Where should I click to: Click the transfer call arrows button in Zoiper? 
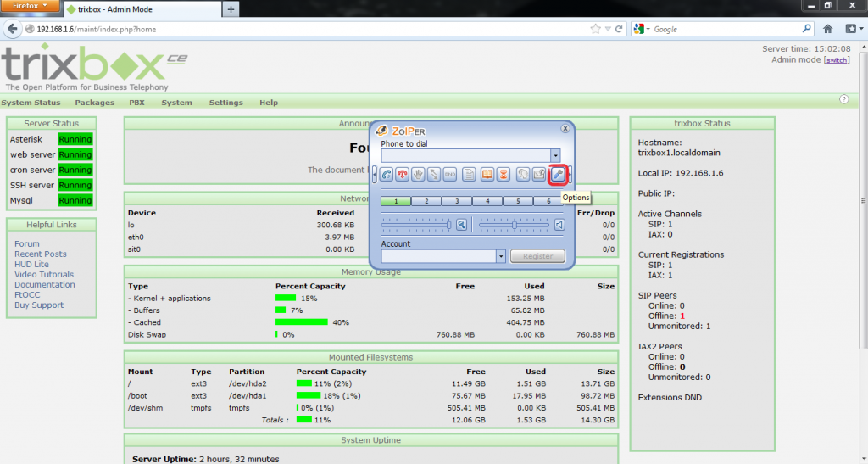tap(434, 175)
